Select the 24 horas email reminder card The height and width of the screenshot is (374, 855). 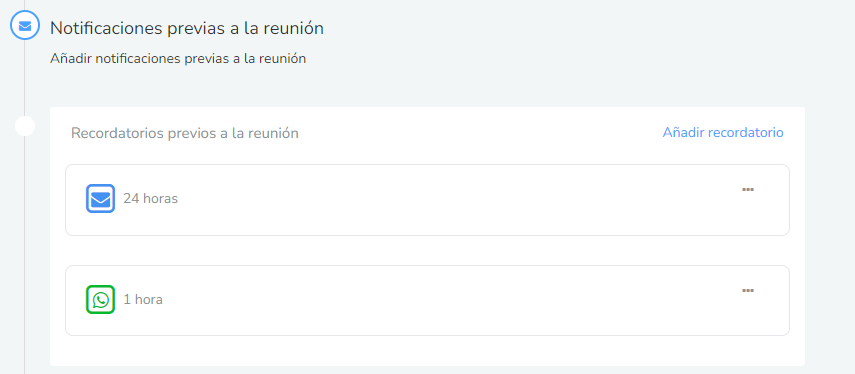pyautogui.click(x=428, y=200)
